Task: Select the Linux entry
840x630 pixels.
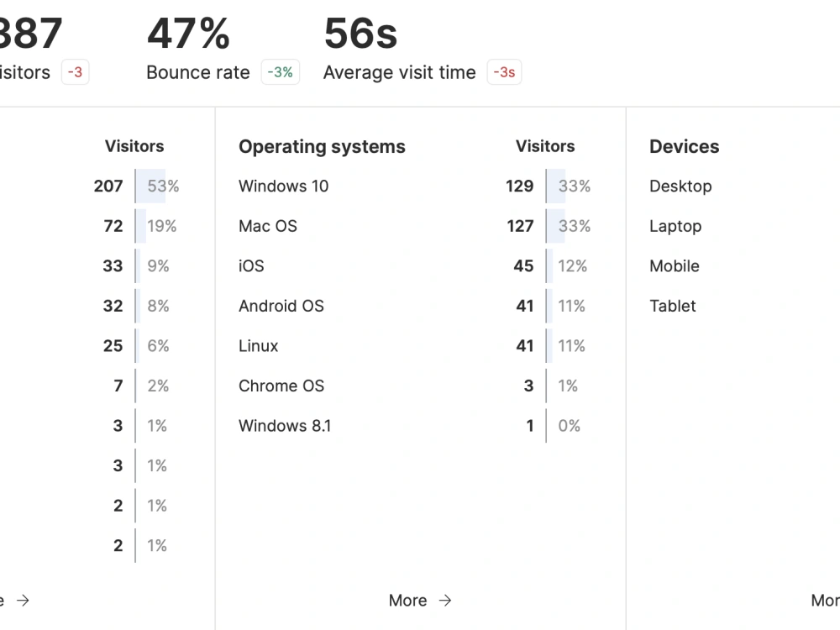Action: (258, 345)
